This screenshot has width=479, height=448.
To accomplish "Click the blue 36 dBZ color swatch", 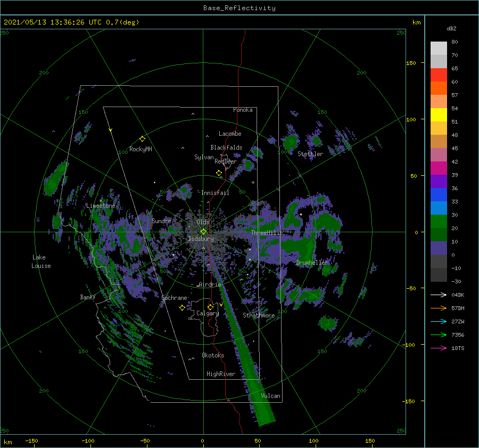I will tap(439, 195).
